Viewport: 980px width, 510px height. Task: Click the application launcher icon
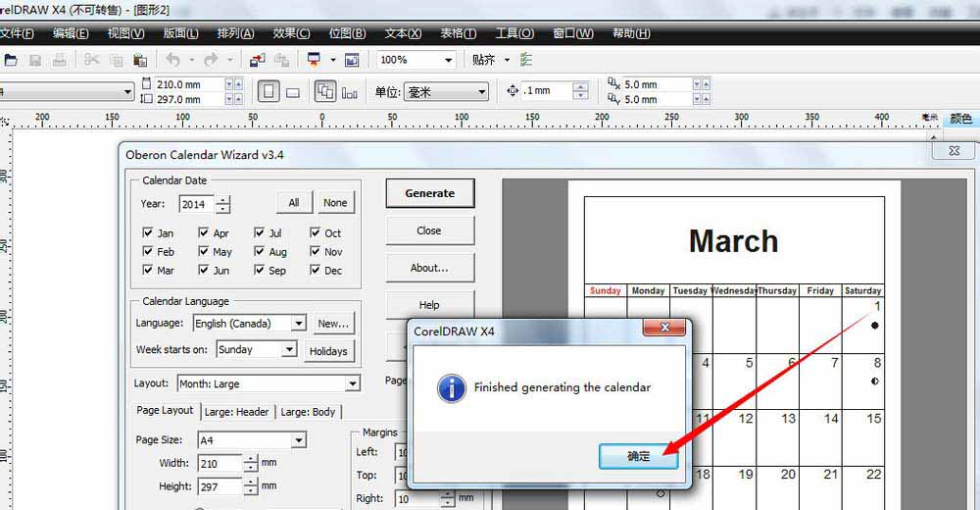pyautogui.click(x=314, y=60)
